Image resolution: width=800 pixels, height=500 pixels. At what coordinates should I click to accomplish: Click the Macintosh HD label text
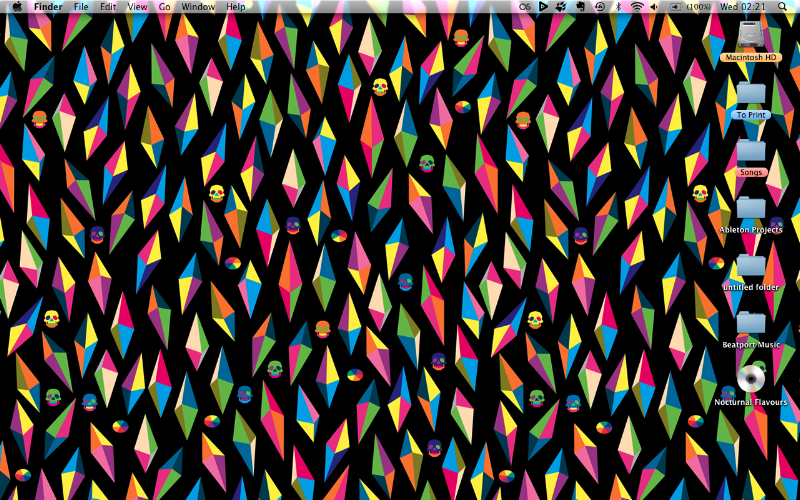[751, 58]
